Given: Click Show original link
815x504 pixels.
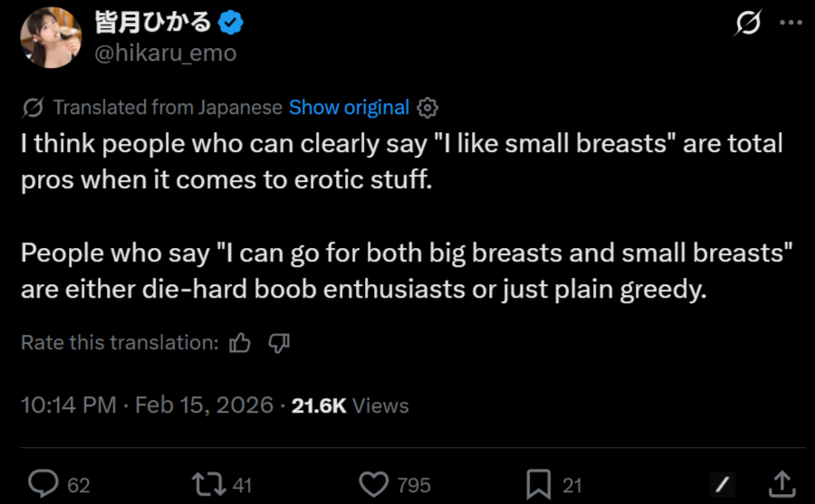Looking at the screenshot, I should (349, 108).
